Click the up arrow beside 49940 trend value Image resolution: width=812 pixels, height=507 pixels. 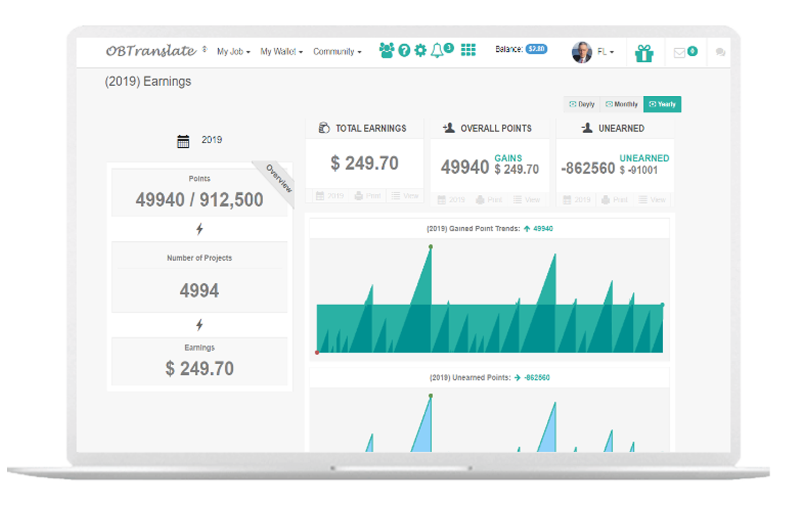pyautogui.click(x=527, y=228)
